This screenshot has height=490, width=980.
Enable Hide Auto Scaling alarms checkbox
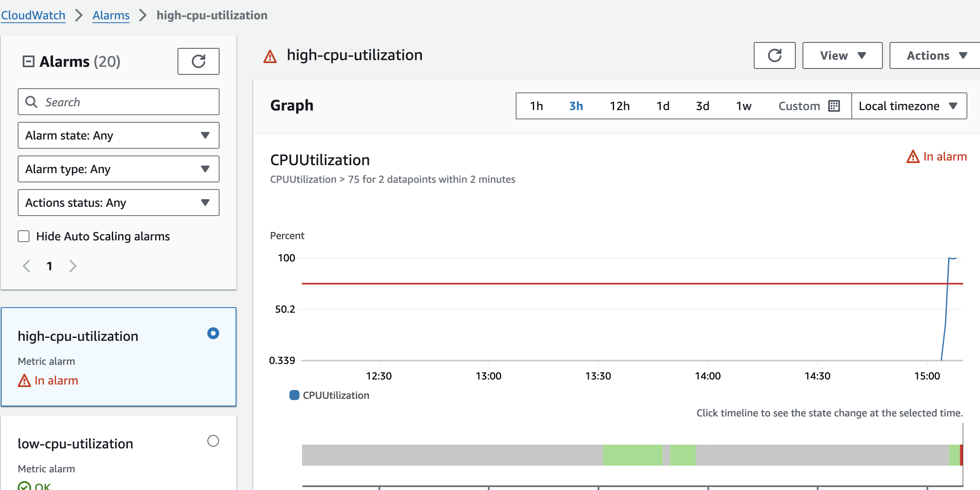coord(24,236)
